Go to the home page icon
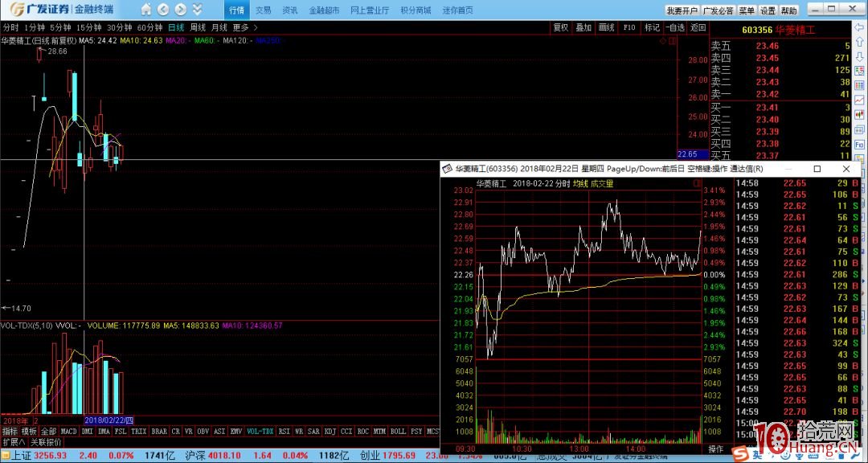Screen dimensions: 868x463 click(146, 10)
